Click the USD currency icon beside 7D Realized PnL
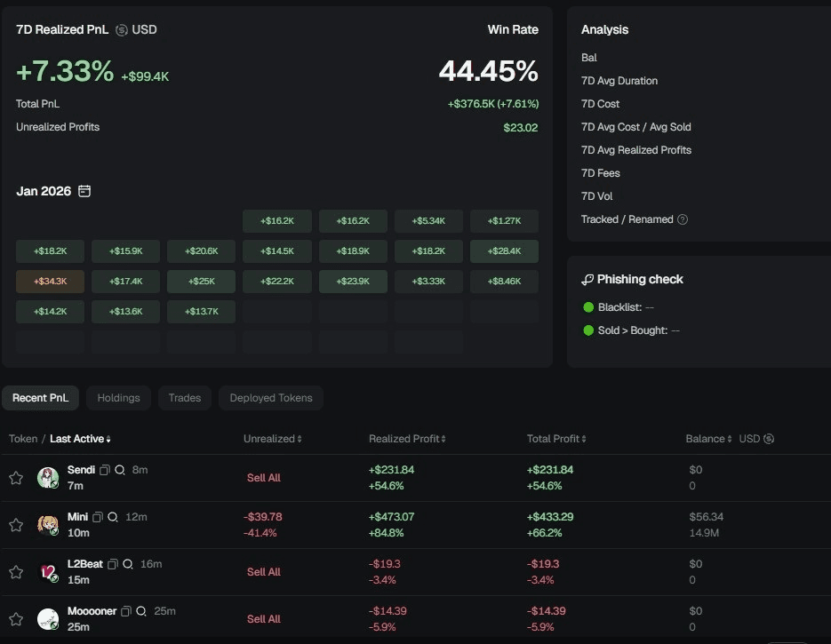 point(122,29)
